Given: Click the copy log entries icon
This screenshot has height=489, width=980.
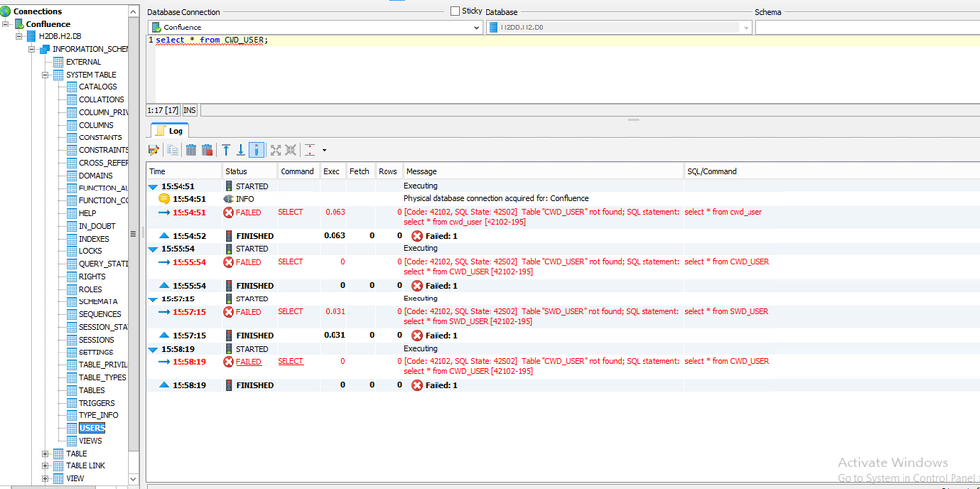Looking at the screenshot, I should tap(172, 150).
